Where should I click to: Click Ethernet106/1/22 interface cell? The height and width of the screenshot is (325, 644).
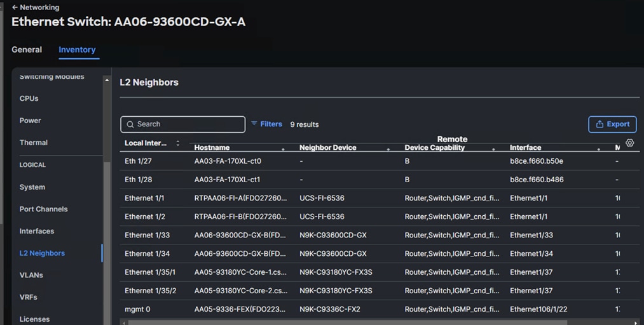[538, 309]
